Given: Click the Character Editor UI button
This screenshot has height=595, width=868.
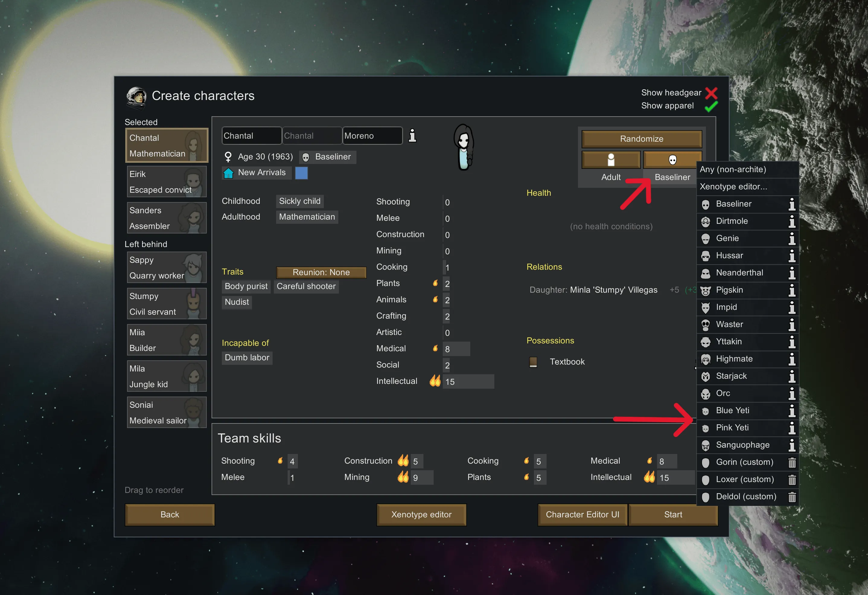Looking at the screenshot, I should click(582, 515).
